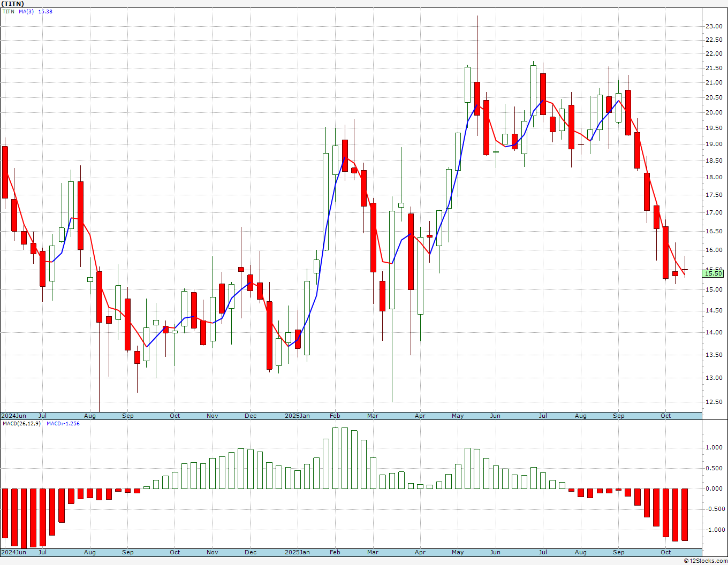Click the MA(3) indicator label

pyautogui.click(x=26, y=12)
